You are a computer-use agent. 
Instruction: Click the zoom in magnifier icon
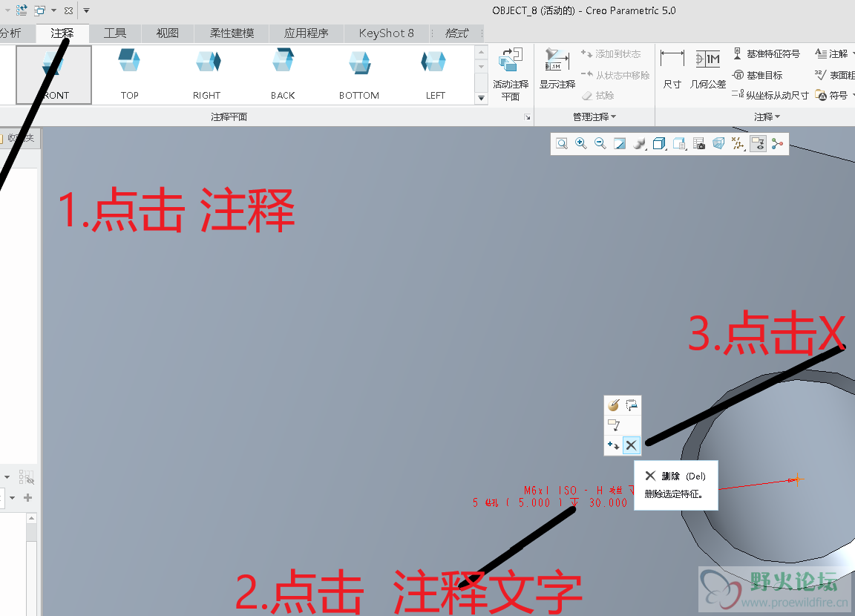(x=581, y=143)
